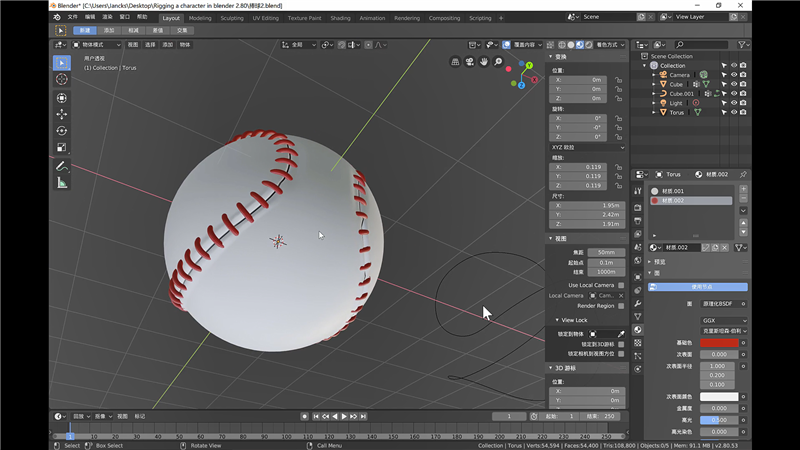The image size is (800, 450).
Task: Open the white subsurface color swatch
Action: [719, 396]
